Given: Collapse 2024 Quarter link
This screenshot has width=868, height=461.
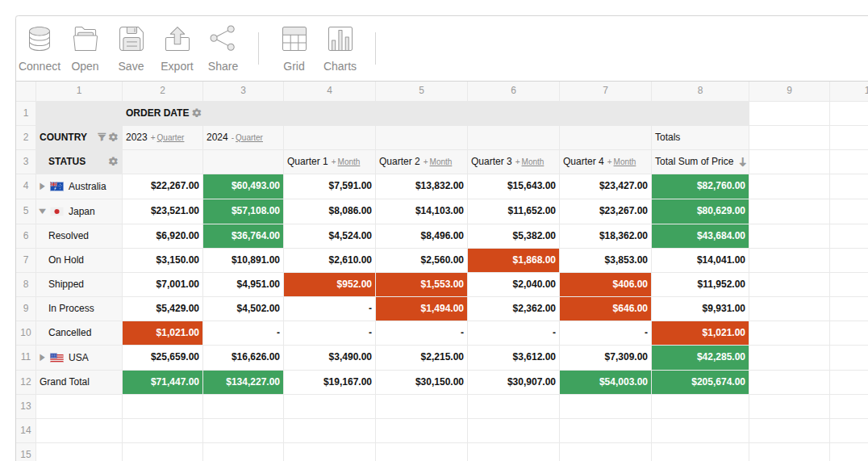Looking at the screenshot, I should click(x=248, y=138).
